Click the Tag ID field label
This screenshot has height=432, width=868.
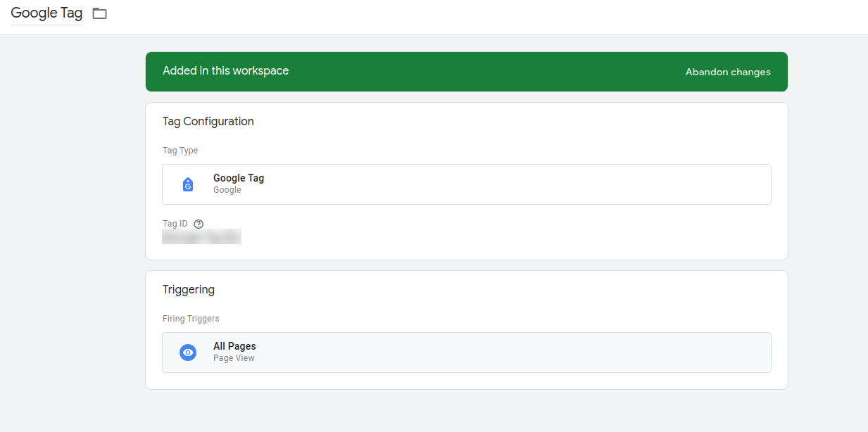click(174, 223)
